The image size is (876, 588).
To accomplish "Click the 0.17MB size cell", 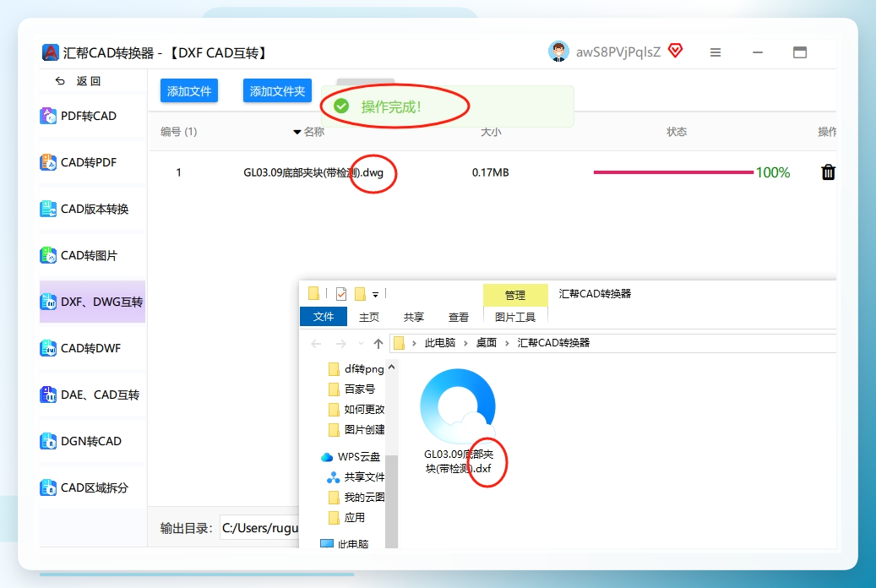I will coord(491,172).
